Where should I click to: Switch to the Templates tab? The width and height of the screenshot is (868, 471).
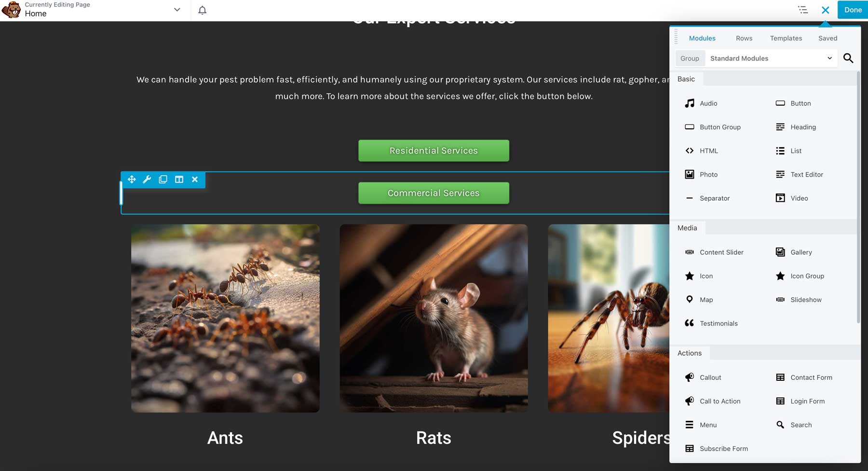click(786, 38)
